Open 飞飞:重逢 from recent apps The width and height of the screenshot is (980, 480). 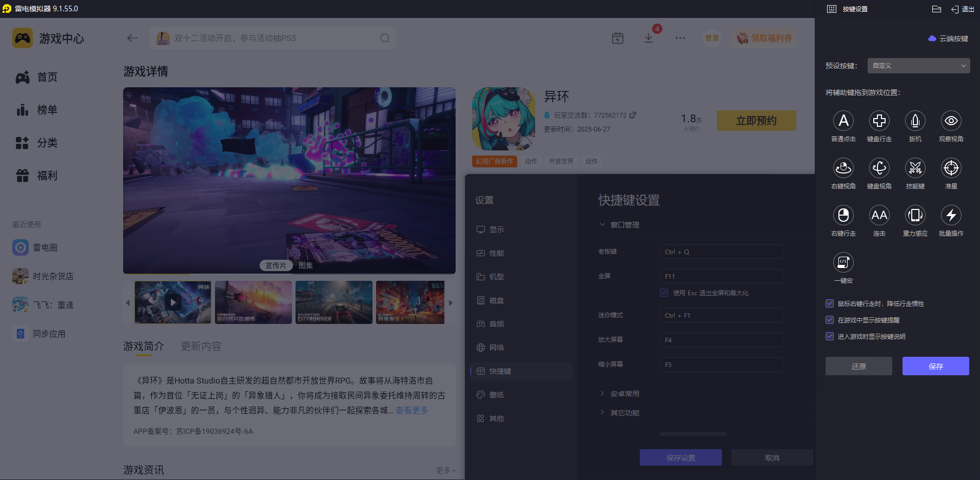43,305
